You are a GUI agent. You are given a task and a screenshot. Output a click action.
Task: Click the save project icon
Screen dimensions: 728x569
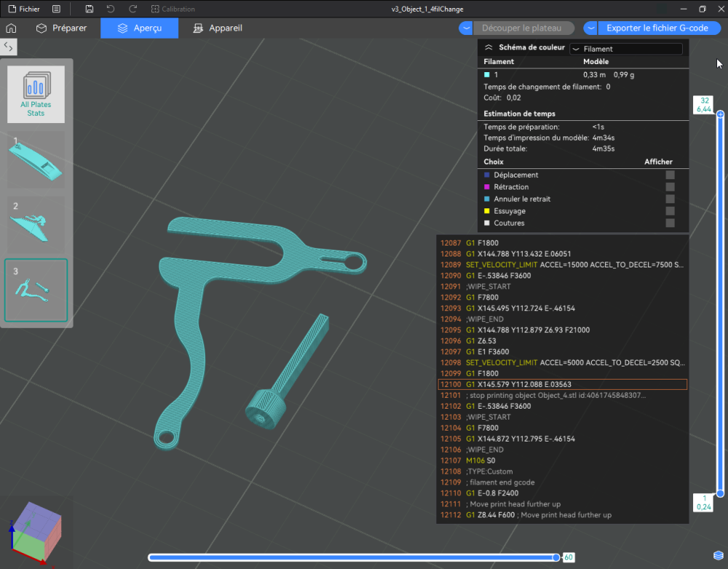[89, 9]
